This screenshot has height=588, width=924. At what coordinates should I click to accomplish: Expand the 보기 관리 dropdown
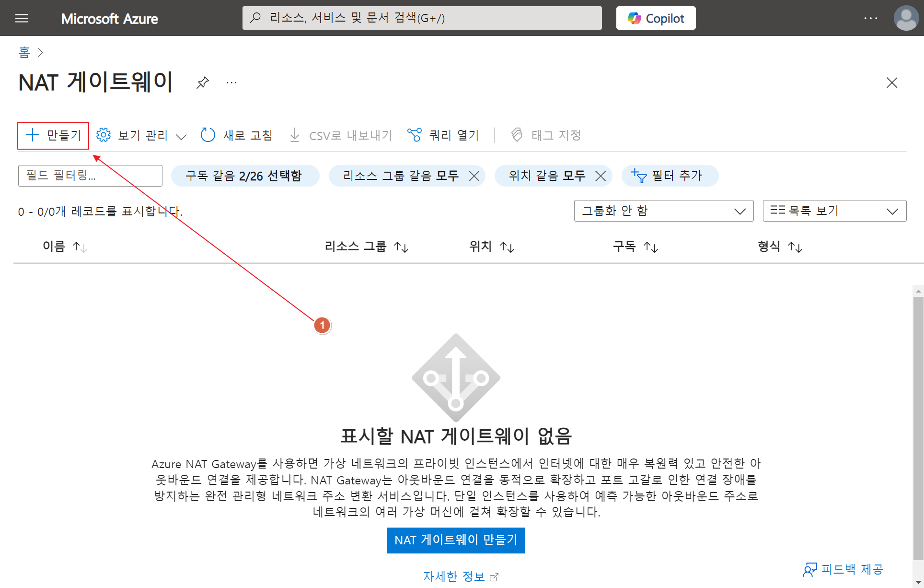point(142,136)
